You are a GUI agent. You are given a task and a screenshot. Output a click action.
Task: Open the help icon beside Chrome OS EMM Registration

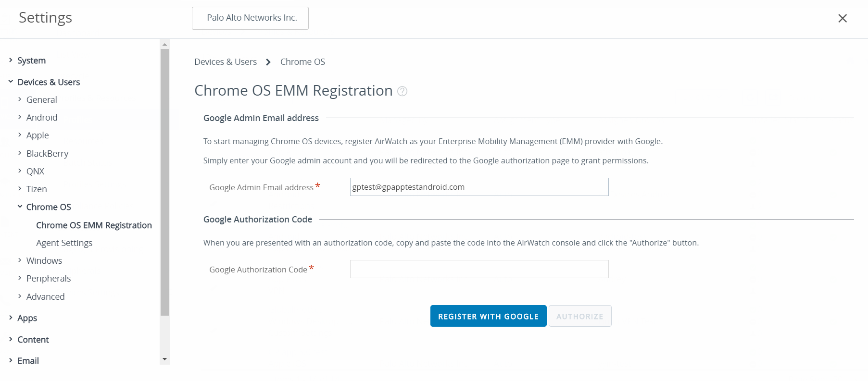tap(403, 91)
